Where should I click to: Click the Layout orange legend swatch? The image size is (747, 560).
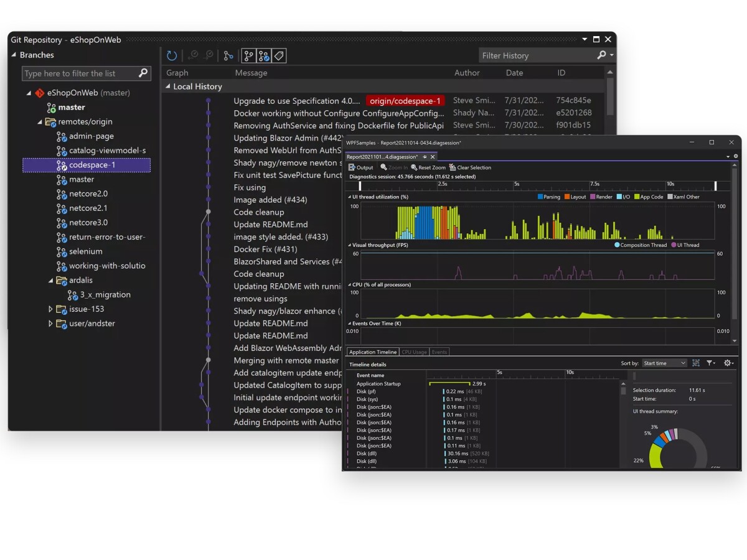coord(566,197)
